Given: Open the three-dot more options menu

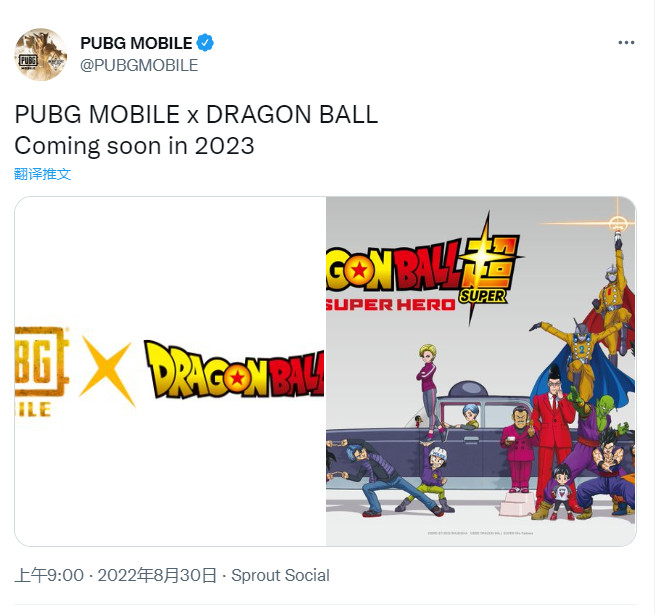Looking at the screenshot, I should [626, 42].
